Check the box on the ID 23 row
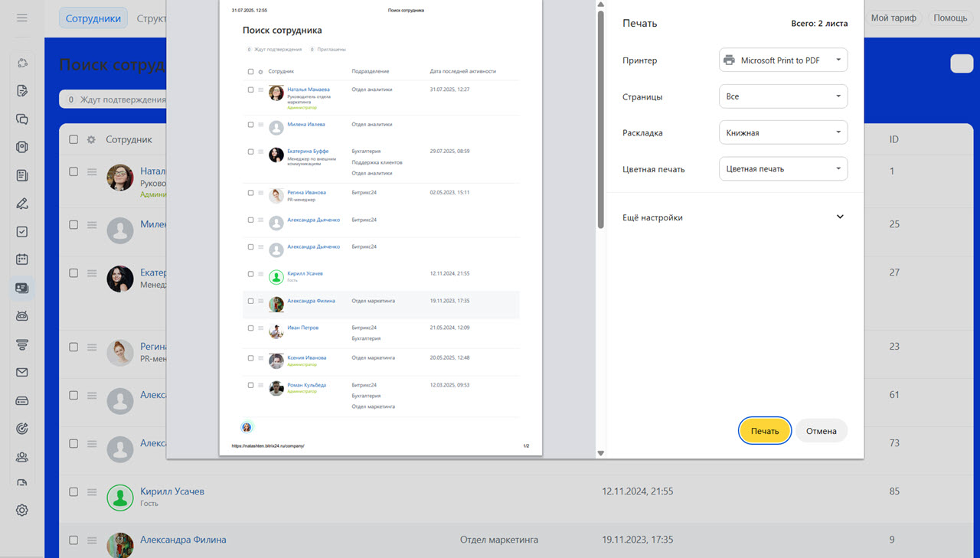The image size is (980, 558). pyautogui.click(x=73, y=347)
